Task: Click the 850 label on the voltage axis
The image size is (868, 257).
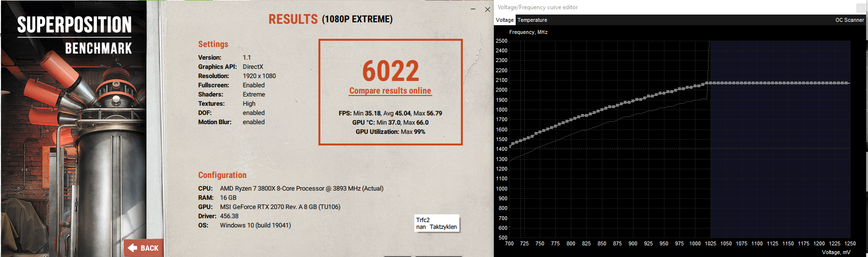Action: click(602, 243)
